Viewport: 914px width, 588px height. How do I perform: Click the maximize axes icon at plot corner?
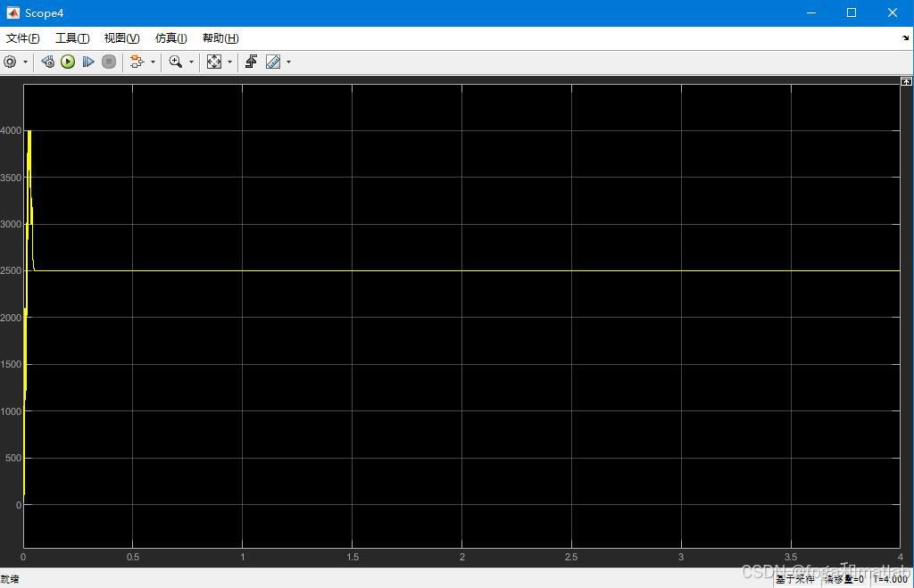click(906, 81)
